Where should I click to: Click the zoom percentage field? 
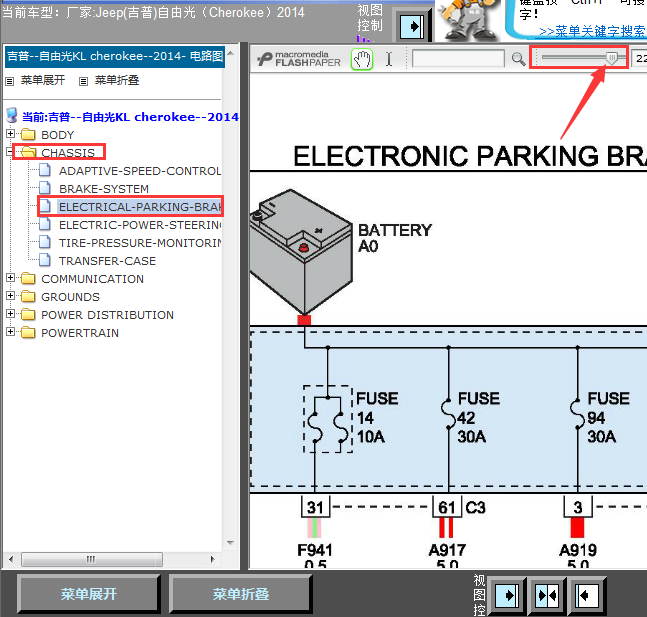point(640,58)
